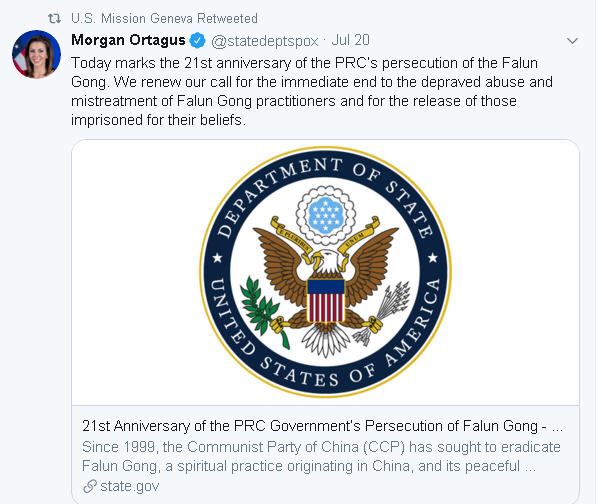
Task: Open the @statedeptspox handle
Action: click(263, 41)
